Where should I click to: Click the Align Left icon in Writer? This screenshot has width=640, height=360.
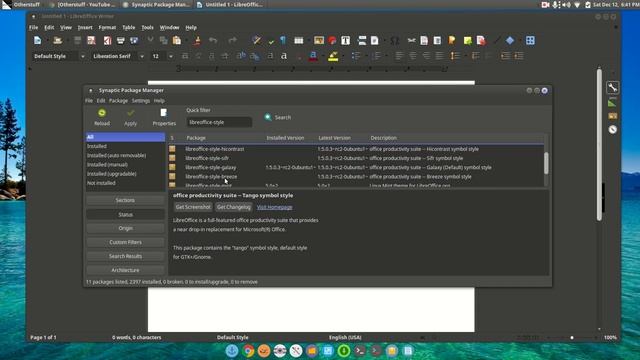399,56
